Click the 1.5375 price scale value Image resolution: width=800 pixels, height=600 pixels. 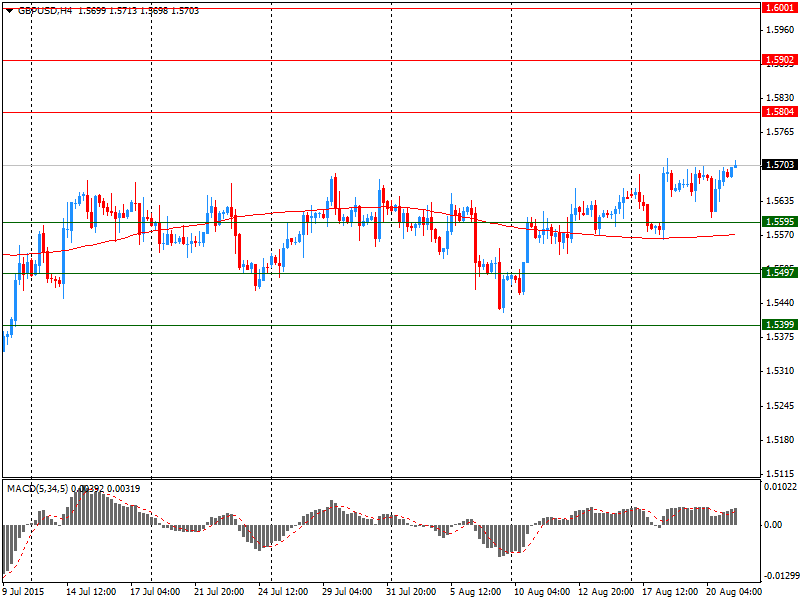point(780,337)
